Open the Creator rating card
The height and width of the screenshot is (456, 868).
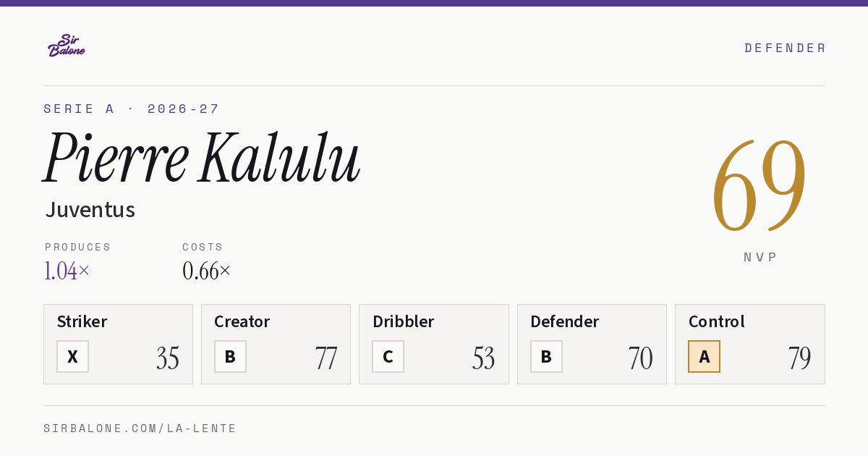pos(276,344)
